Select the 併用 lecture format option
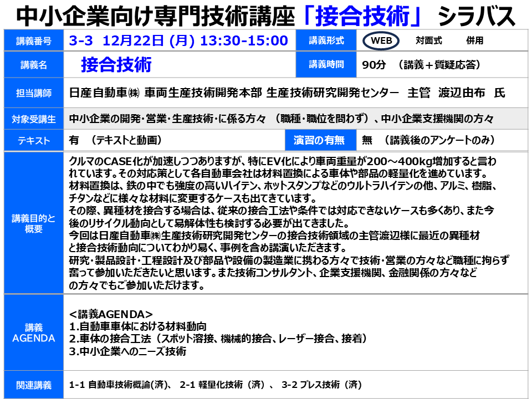The image size is (532, 399). point(474,41)
